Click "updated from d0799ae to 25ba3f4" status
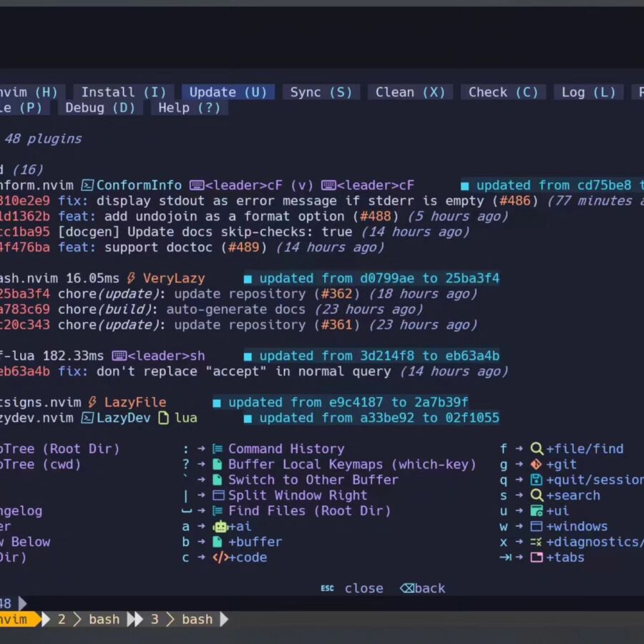The image size is (644, 644). pyautogui.click(x=371, y=278)
